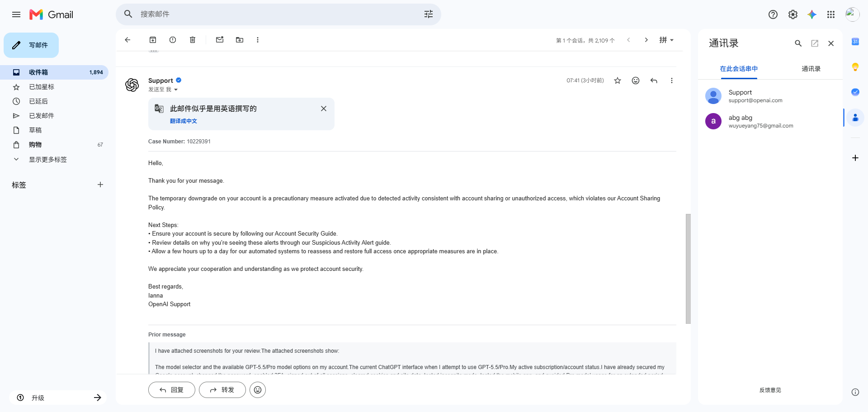Open the 草稿 folder

pyautogui.click(x=54, y=130)
